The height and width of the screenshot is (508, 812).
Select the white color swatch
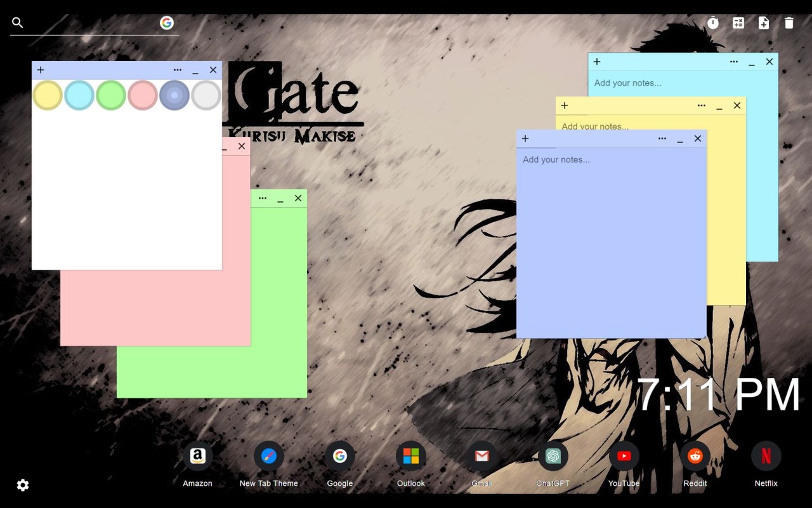pos(206,95)
